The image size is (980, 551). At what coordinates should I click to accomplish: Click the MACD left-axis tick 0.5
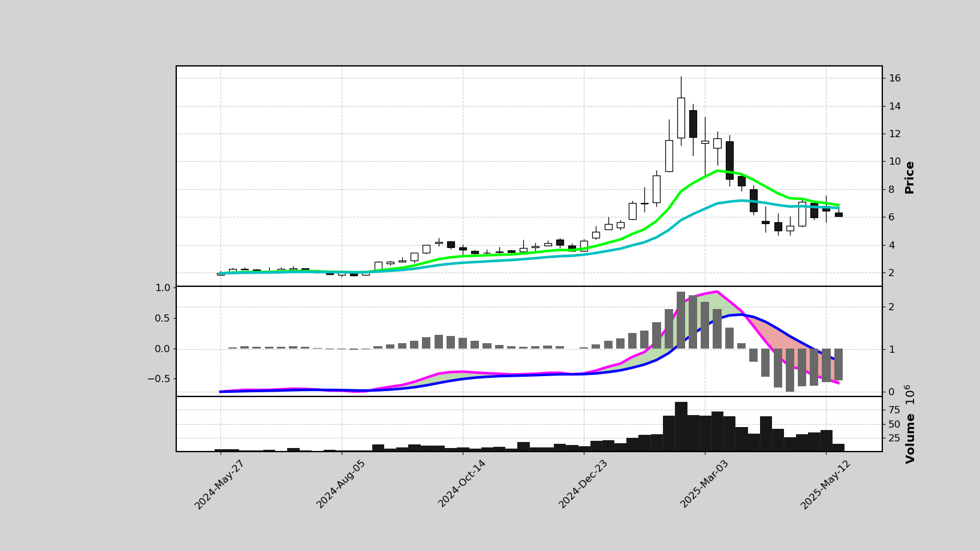click(163, 319)
